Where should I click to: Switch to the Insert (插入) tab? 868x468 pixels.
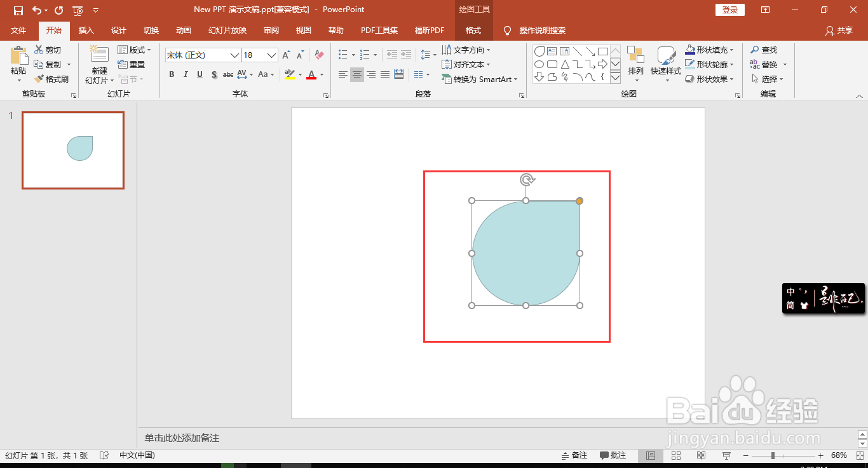click(86, 31)
